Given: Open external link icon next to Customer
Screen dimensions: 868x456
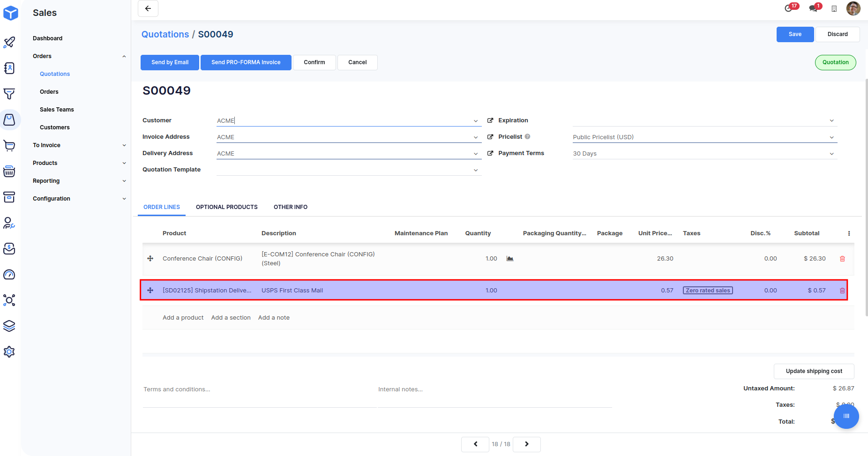Looking at the screenshot, I should coord(490,120).
